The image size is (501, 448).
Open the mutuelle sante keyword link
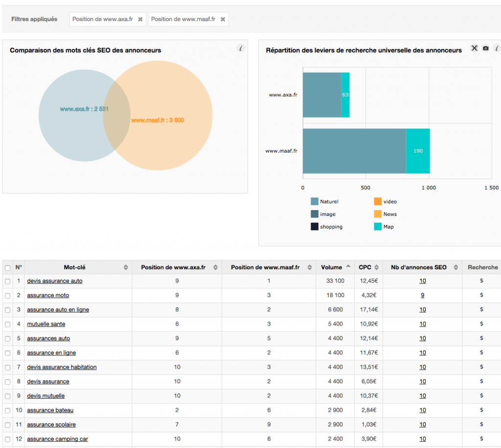[46, 324]
